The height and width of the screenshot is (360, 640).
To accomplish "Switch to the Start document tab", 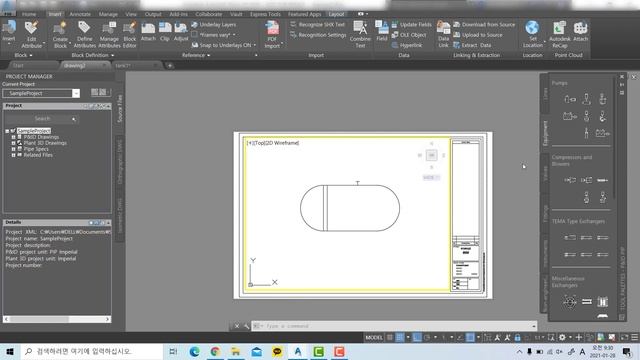I will 18,65.
